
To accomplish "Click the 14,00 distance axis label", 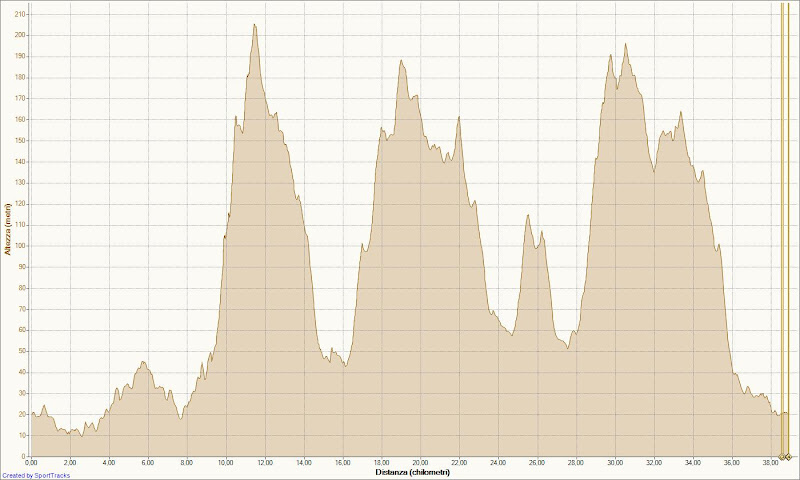I will (304, 463).
